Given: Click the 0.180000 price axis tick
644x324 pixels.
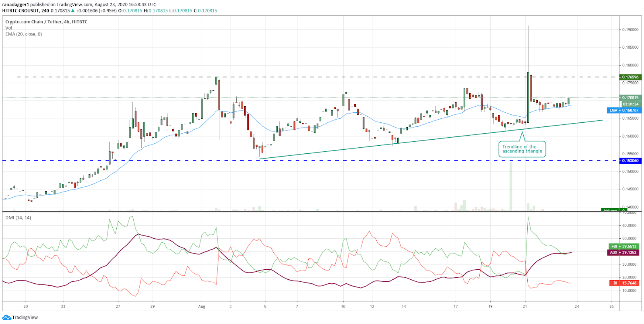Looking at the screenshot, I should [x=630, y=65].
